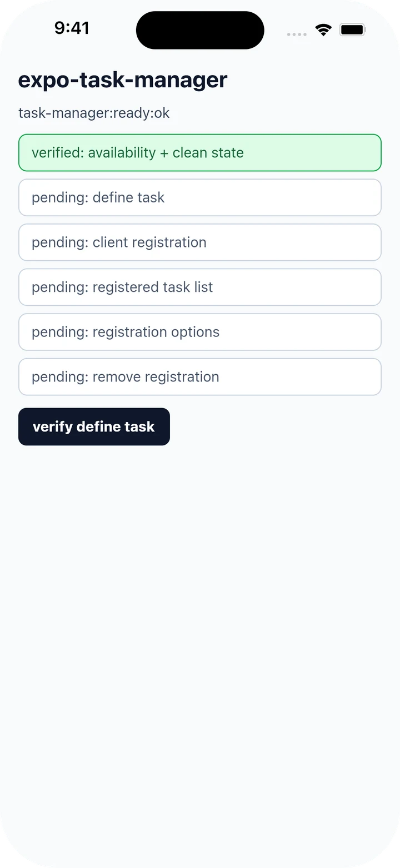Select the green verified availability + clean state row

point(200,152)
